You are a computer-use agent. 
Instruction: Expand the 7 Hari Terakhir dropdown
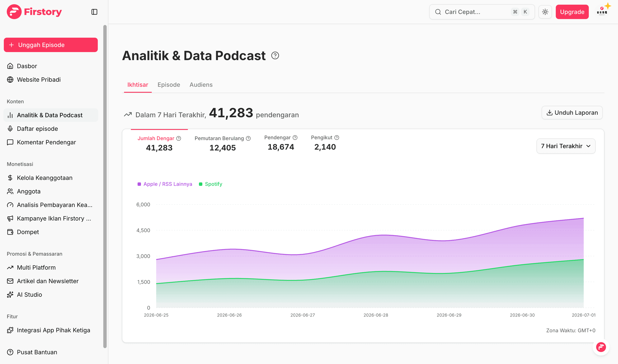tap(566, 146)
